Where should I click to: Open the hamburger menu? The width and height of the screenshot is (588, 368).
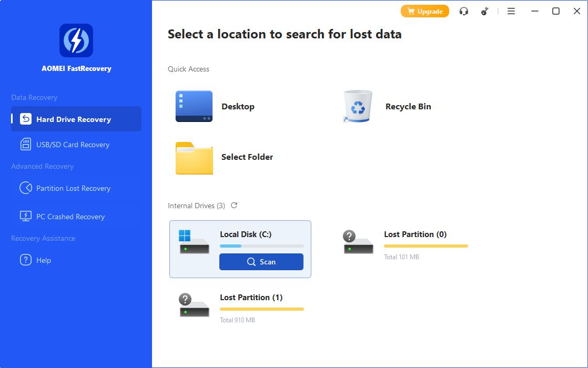pyautogui.click(x=511, y=11)
